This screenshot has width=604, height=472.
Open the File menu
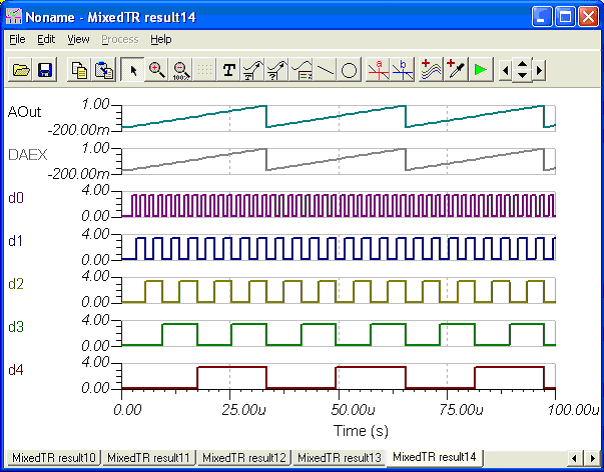pyautogui.click(x=17, y=39)
